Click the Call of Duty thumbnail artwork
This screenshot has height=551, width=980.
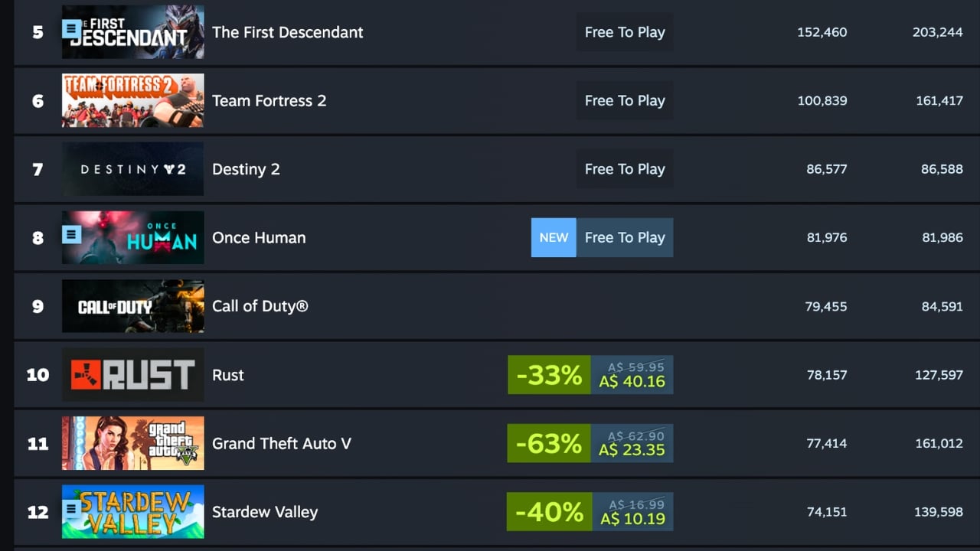click(x=132, y=306)
